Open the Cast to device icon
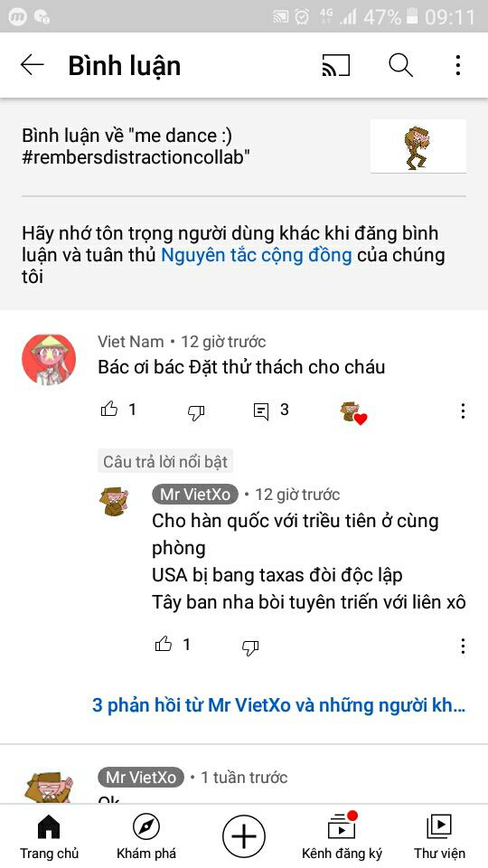 click(336, 65)
